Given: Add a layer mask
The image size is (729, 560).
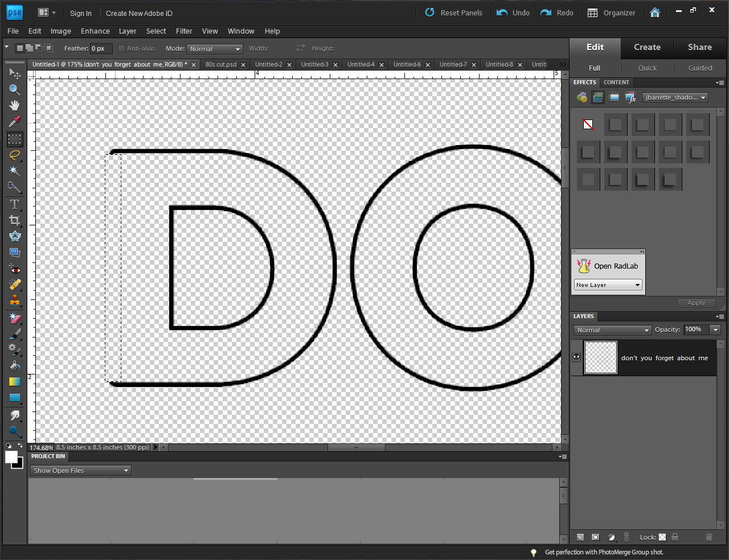Looking at the screenshot, I should (596, 537).
